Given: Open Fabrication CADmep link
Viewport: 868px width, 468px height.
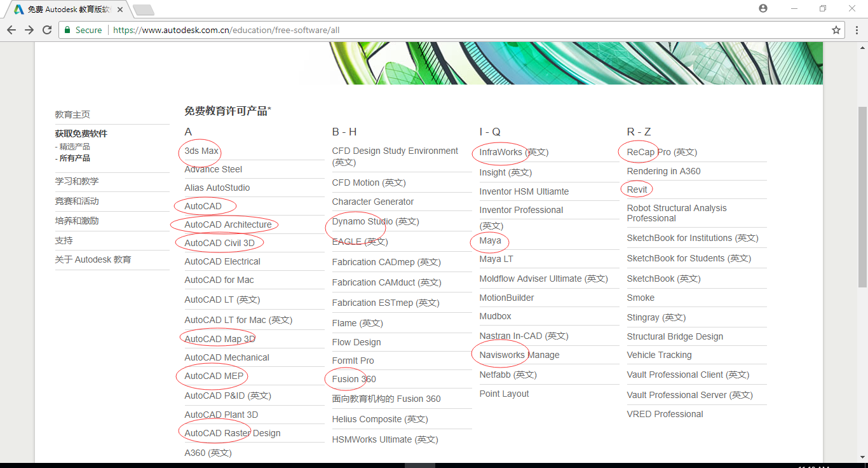Looking at the screenshot, I should click(x=386, y=262).
